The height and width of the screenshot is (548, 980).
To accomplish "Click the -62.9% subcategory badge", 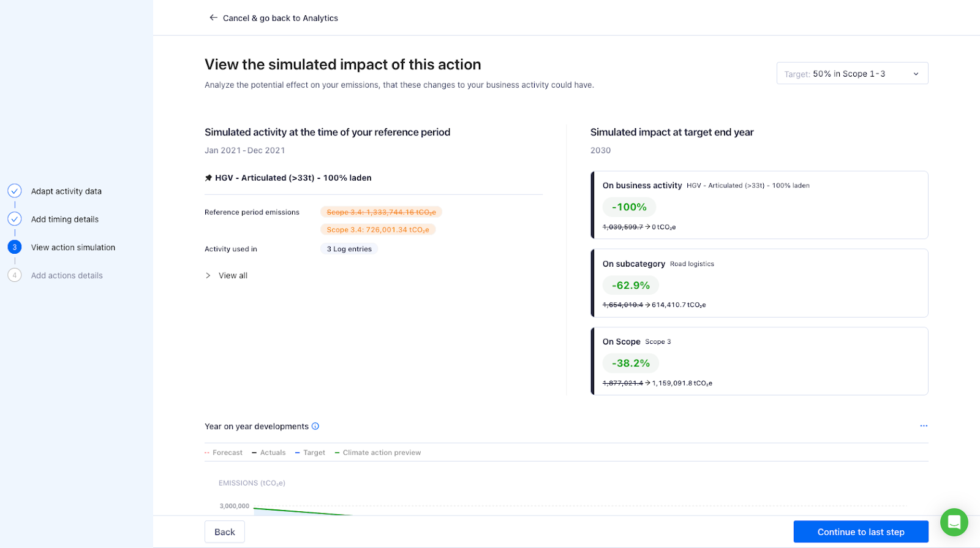I will (x=631, y=285).
